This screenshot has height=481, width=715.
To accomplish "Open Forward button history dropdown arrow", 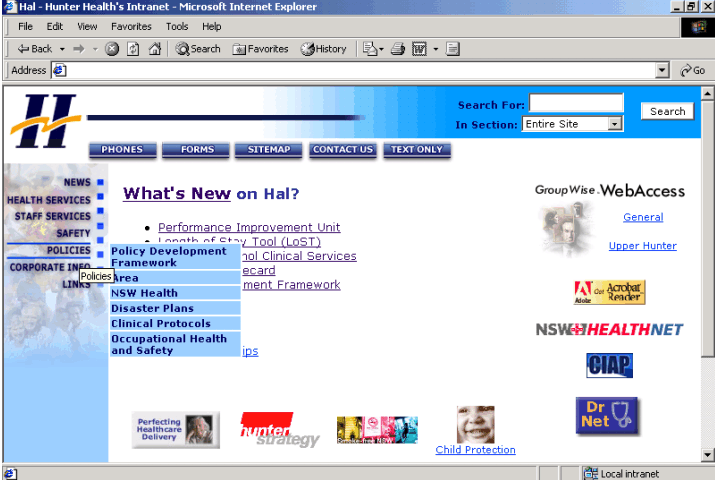I will pos(95,49).
